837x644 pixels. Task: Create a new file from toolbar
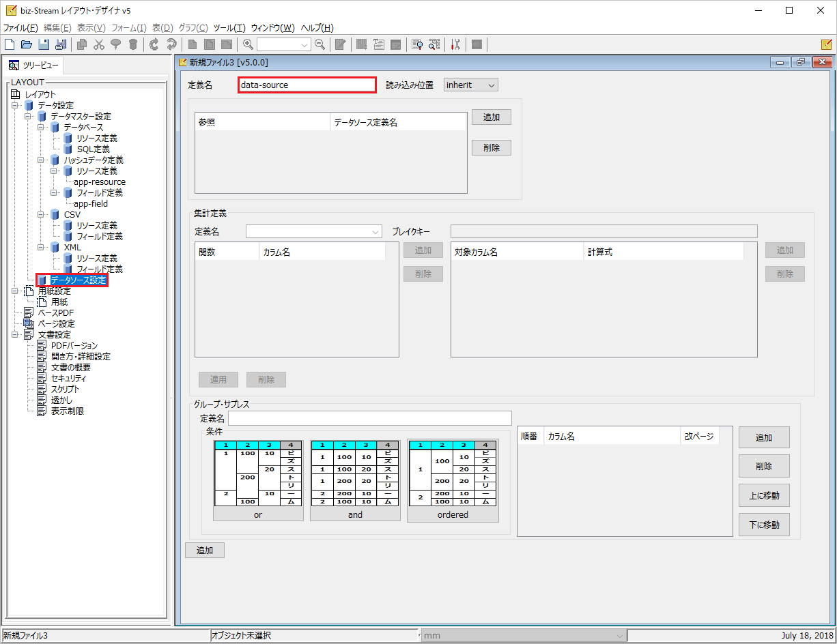click(10, 44)
